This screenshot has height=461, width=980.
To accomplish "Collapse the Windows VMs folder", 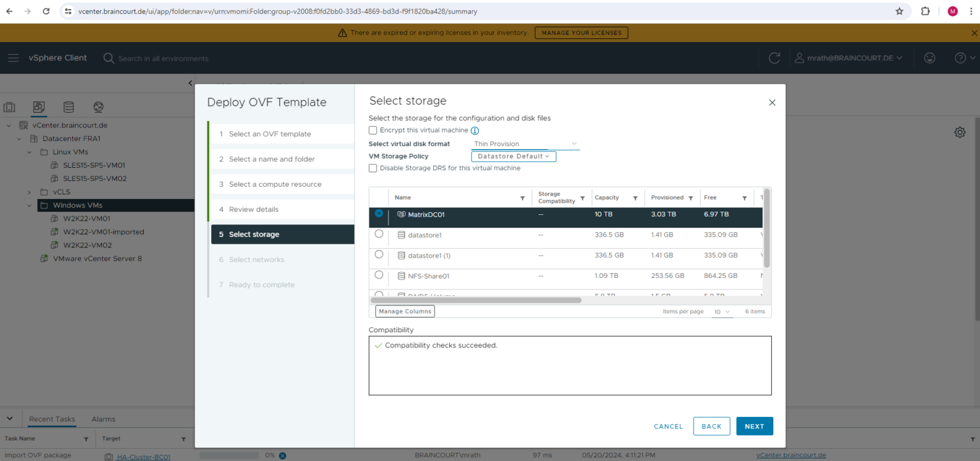I will click(29, 205).
